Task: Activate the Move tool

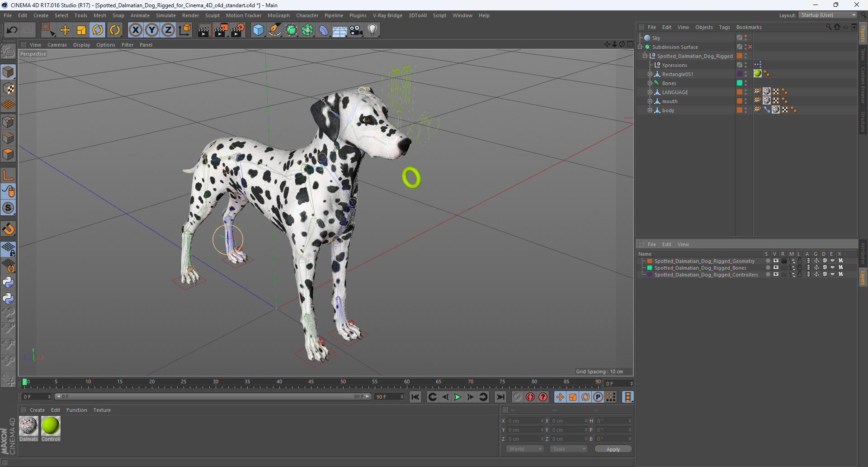Action: click(x=65, y=30)
